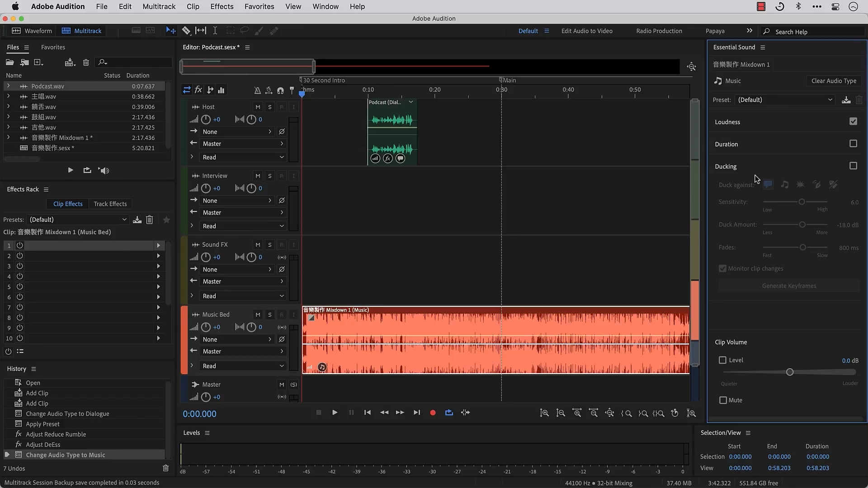Open the Multitrack menu
This screenshot has width=868, height=488.
coord(159,7)
